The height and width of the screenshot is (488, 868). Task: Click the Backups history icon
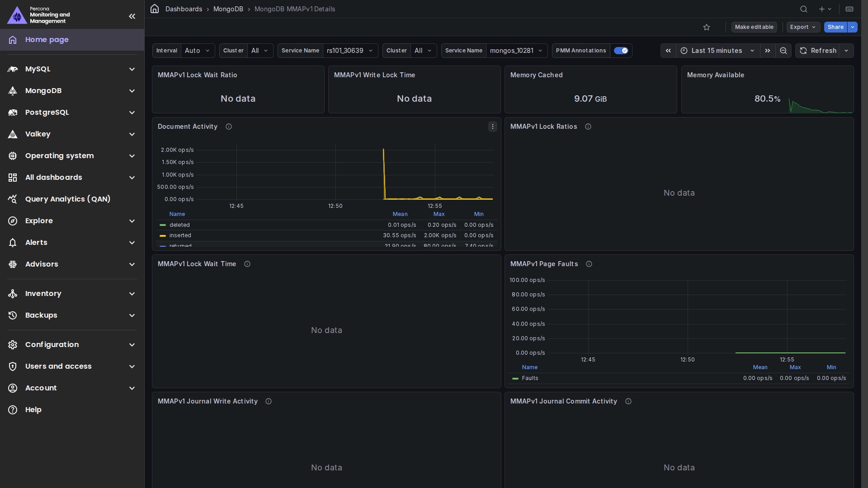coord(13,315)
